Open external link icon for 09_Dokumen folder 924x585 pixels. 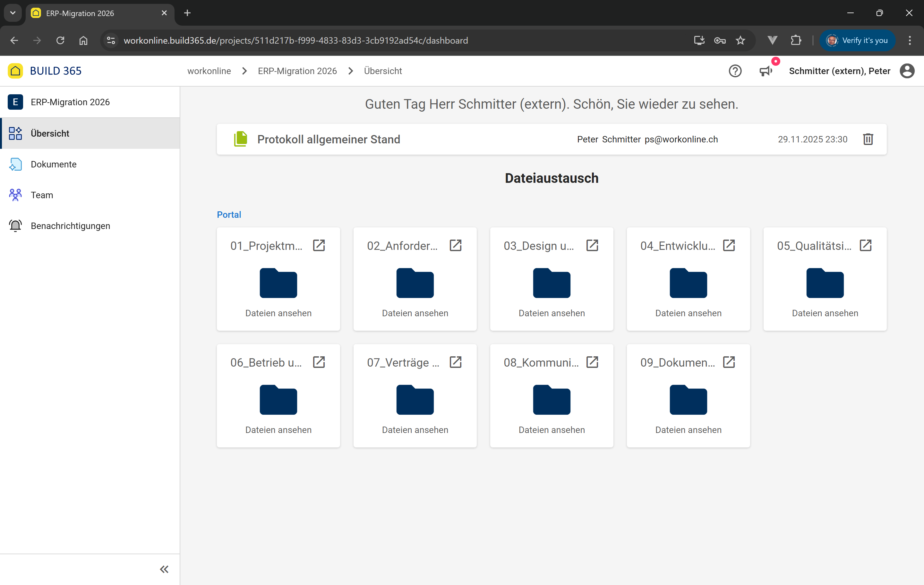click(729, 362)
